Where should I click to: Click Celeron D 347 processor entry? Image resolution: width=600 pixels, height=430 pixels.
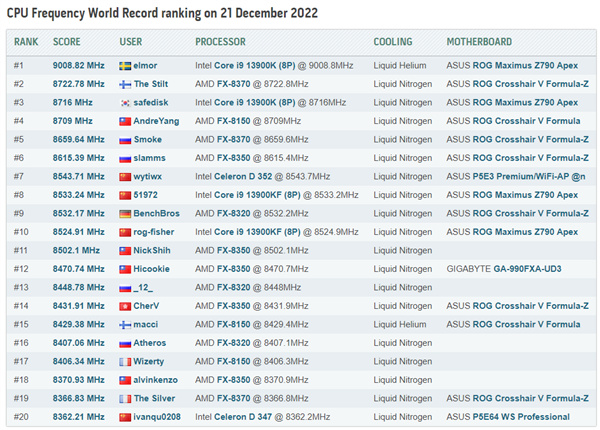pyautogui.click(x=243, y=417)
